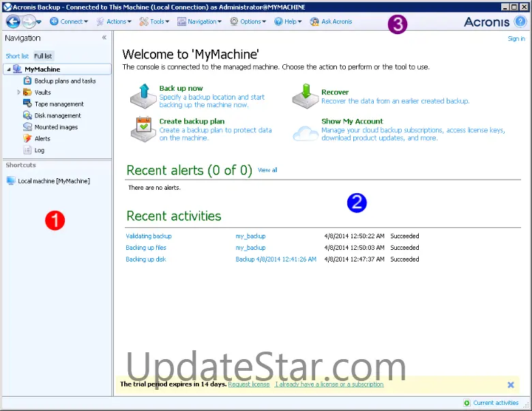Collapse the Navigation pane with double chevron
The width and height of the screenshot is (532, 411).
104,38
